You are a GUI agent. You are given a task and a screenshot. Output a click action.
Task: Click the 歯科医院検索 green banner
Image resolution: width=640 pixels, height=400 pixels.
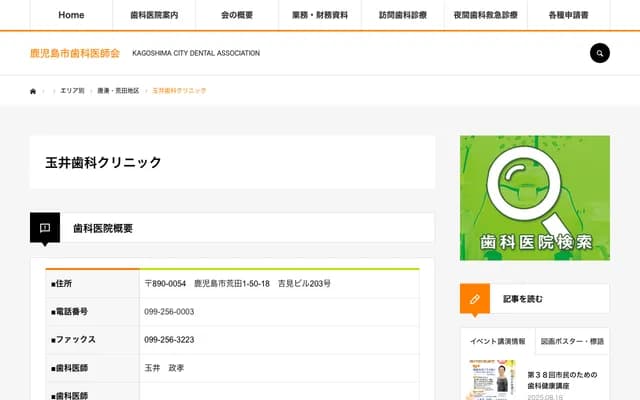click(535, 198)
